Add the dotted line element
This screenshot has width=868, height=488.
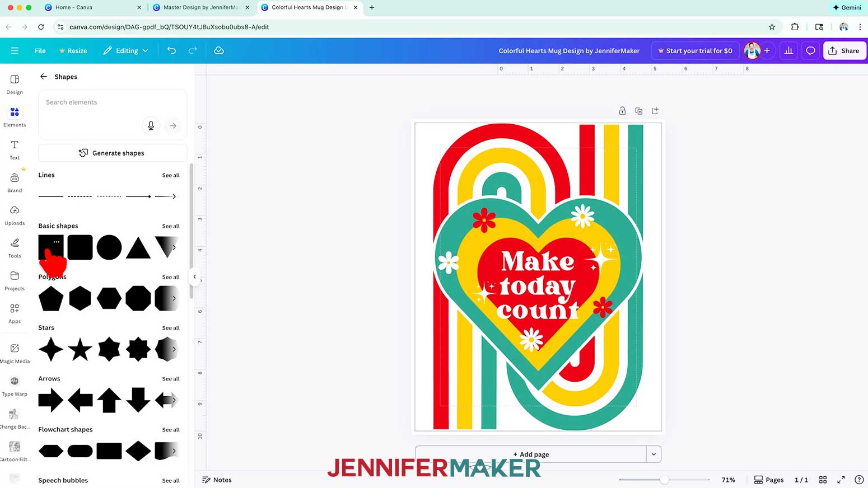click(109, 196)
